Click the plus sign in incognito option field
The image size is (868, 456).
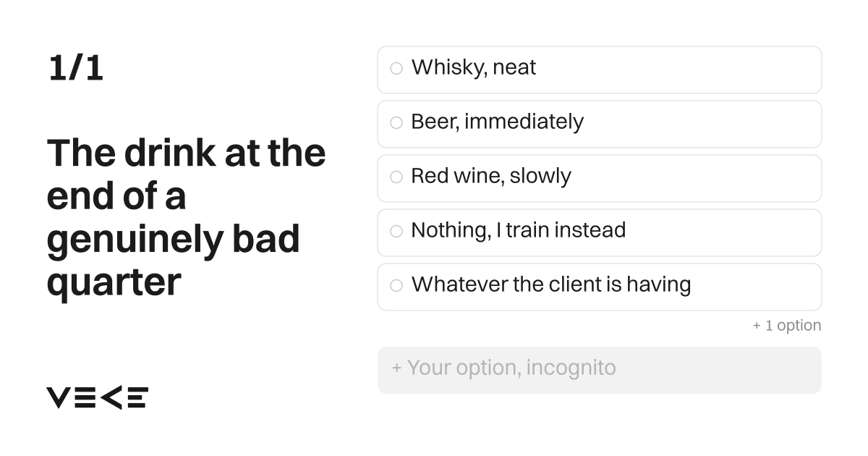(x=396, y=368)
